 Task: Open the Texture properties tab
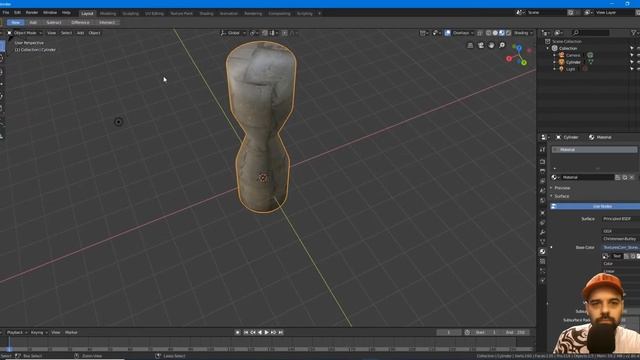pyautogui.click(x=542, y=261)
